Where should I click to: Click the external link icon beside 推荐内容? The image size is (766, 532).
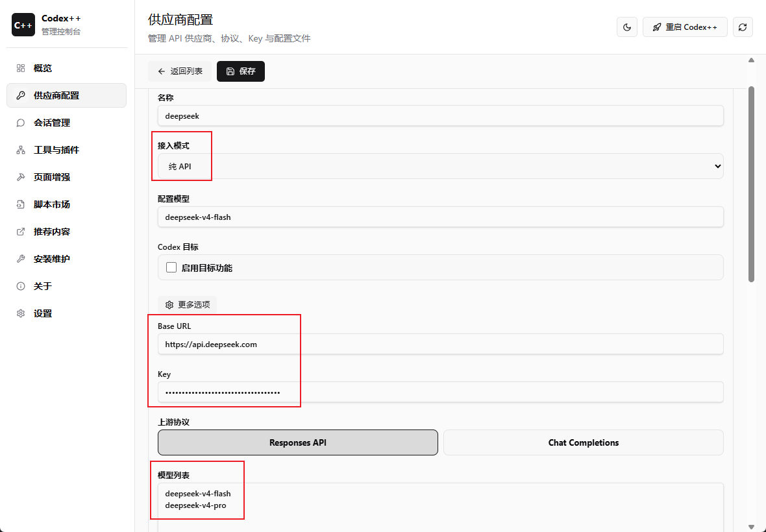(x=21, y=232)
